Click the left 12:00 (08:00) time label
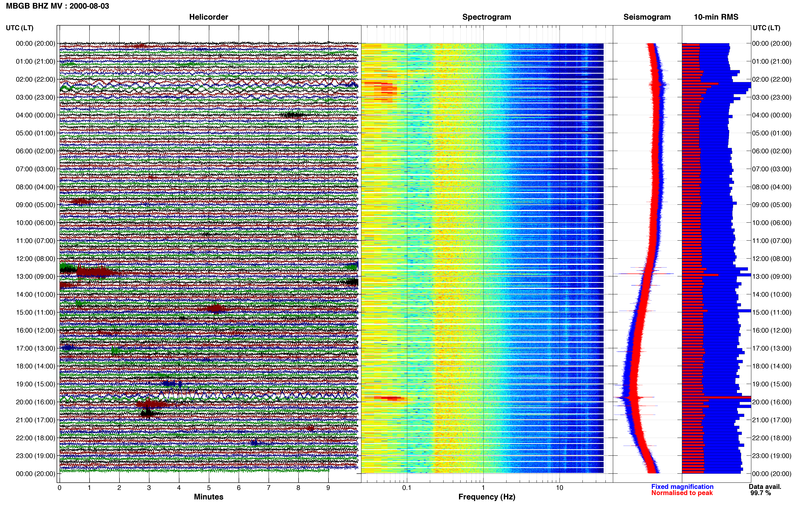 [36, 259]
